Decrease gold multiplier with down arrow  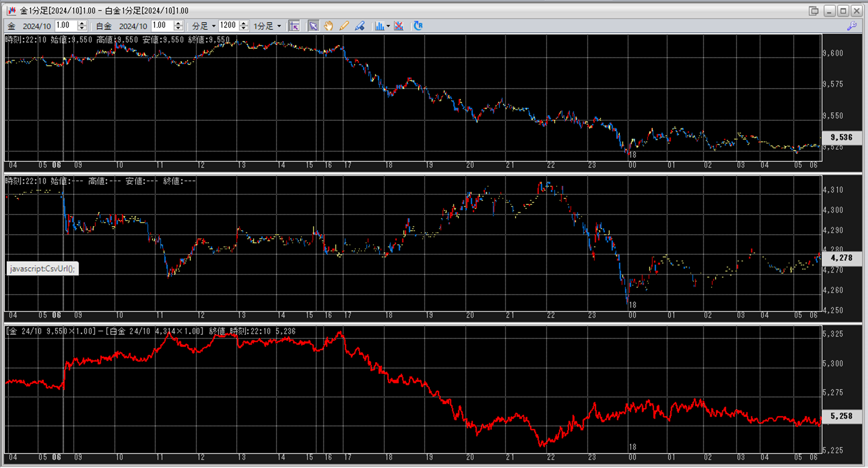(x=82, y=28)
